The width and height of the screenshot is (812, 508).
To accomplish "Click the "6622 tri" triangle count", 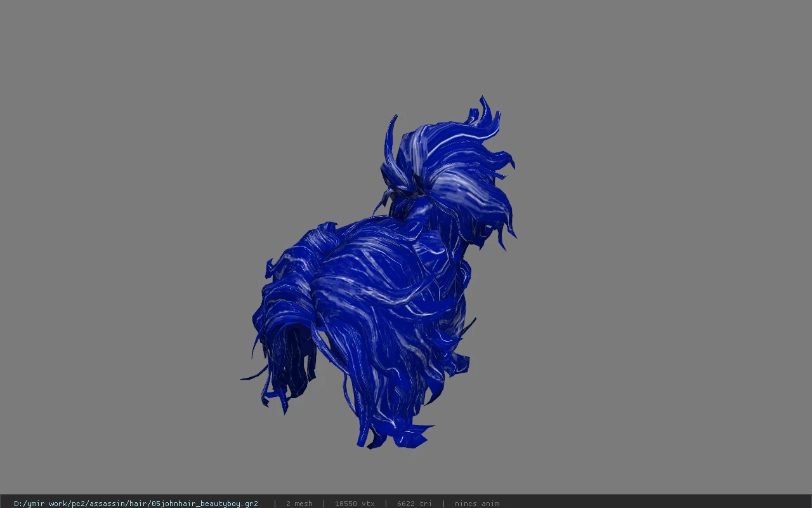I will pos(414,504).
